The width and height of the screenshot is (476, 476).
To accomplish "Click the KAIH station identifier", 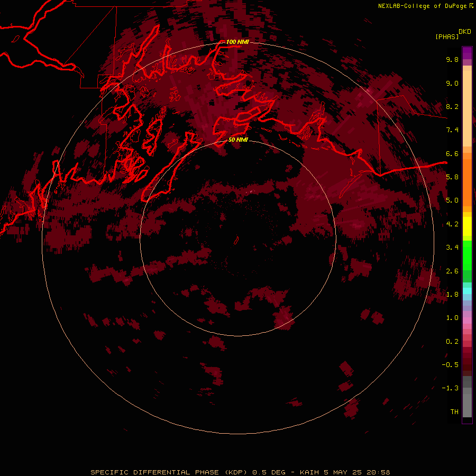I will click(x=309, y=472).
